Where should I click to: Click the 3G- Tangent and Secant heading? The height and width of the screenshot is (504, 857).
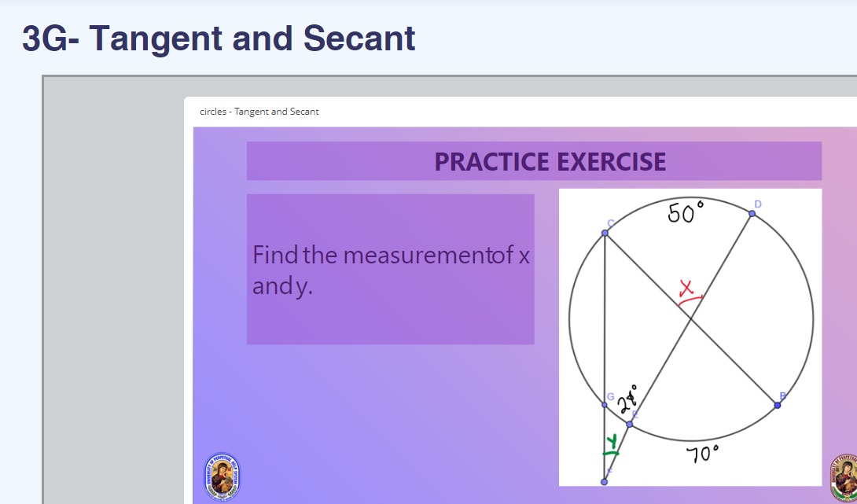click(218, 38)
